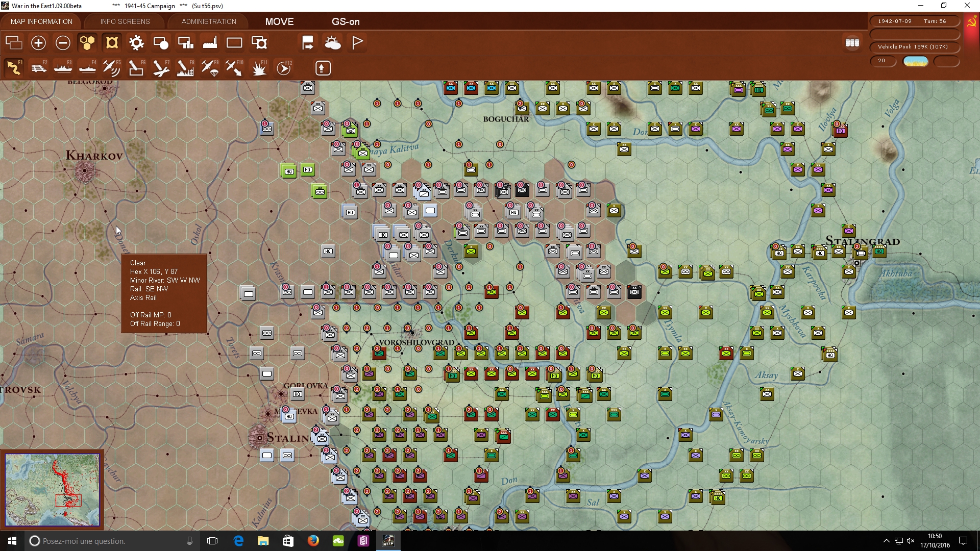The width and height of the screenshot is (980, 551).
Task: Click the GS-on ground support label
Action: point(346,21)
